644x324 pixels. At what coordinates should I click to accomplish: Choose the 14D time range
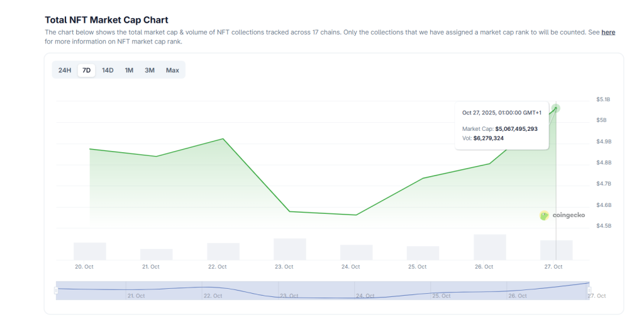pos(108,70)
